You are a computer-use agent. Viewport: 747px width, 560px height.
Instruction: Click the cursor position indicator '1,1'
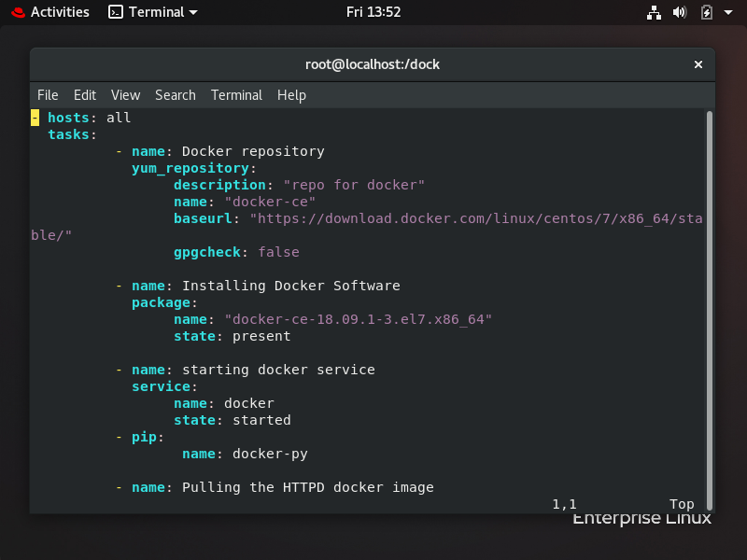[x=565, y=504]
